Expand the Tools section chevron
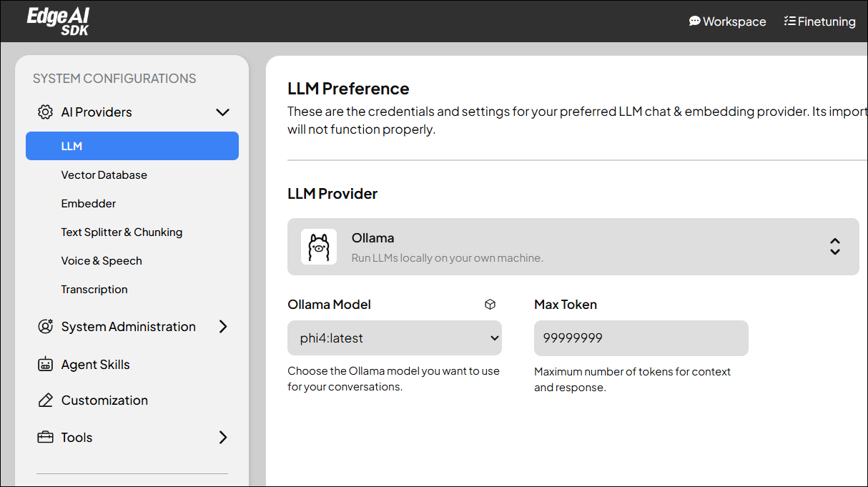 point(222,438)
